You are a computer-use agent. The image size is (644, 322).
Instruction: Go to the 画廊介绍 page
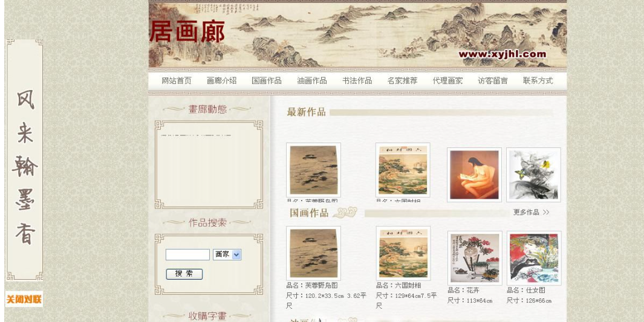pos(222,81)
